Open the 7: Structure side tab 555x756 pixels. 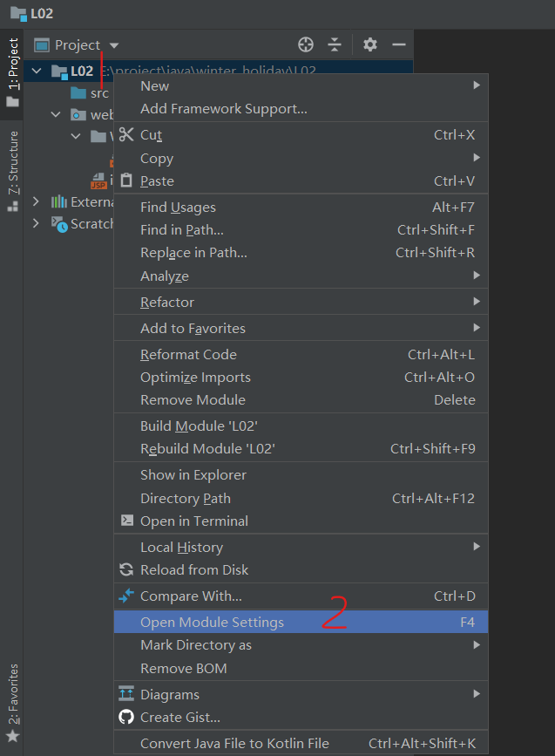click(12, 171)
